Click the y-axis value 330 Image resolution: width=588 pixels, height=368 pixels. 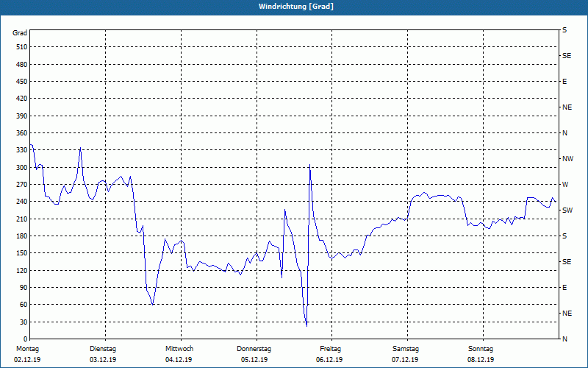tap(22, 150)
